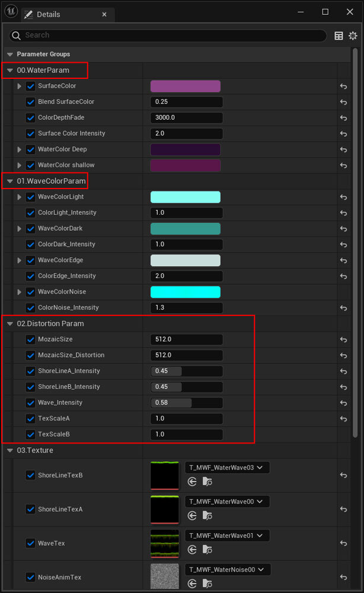Close the Details tab
Image resolution: width=364 pixels, height=593 pixels.
click(106, 14)
